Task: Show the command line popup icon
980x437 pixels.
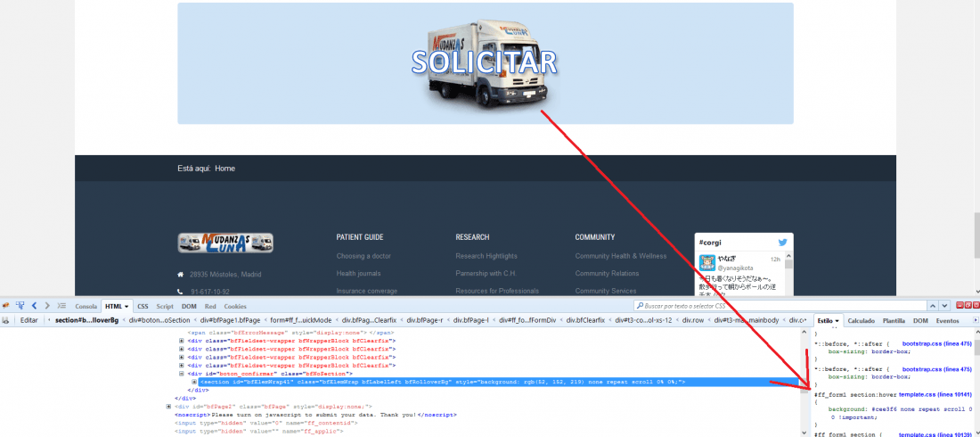Action: click(x=61, y=306)
